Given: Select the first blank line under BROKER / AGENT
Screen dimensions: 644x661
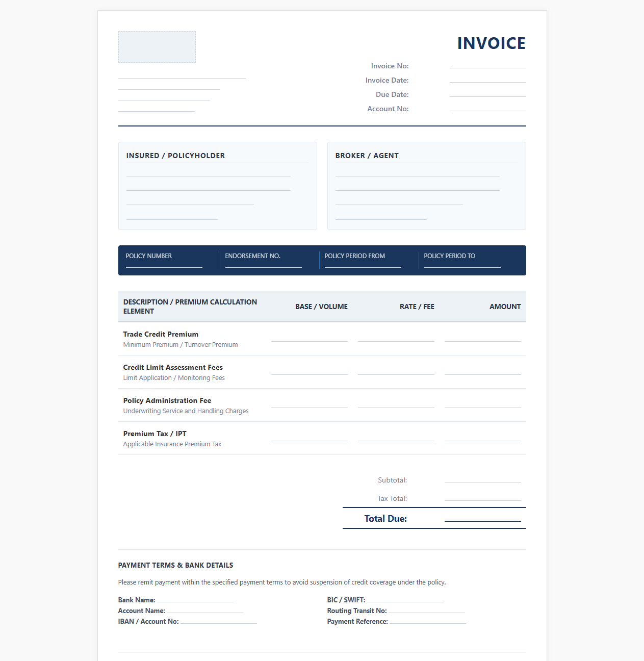Looking at the screenshot, I should [x=418, y=172].
